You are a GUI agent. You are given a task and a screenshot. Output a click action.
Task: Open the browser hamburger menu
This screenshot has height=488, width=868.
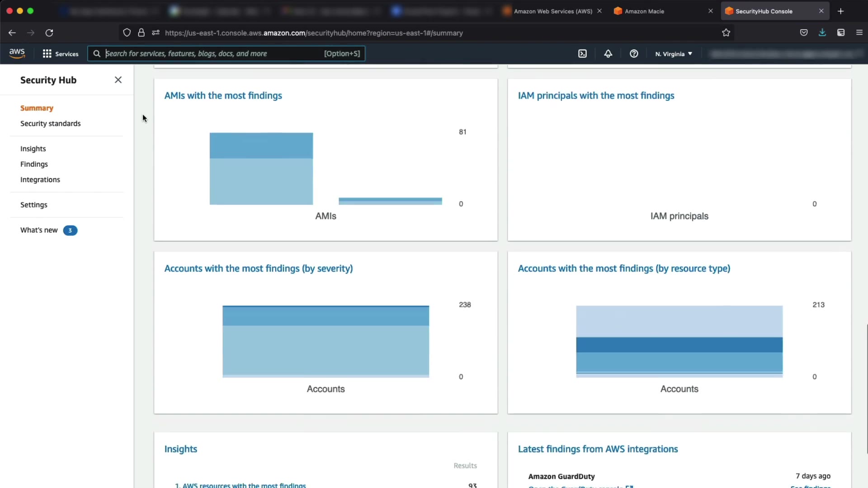tap(859, 33)
